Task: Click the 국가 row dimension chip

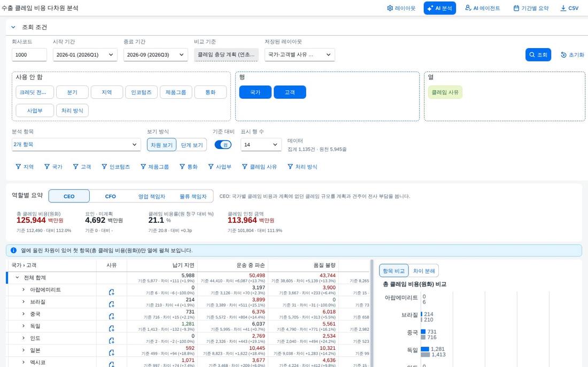Action: (x=256, y=92)
